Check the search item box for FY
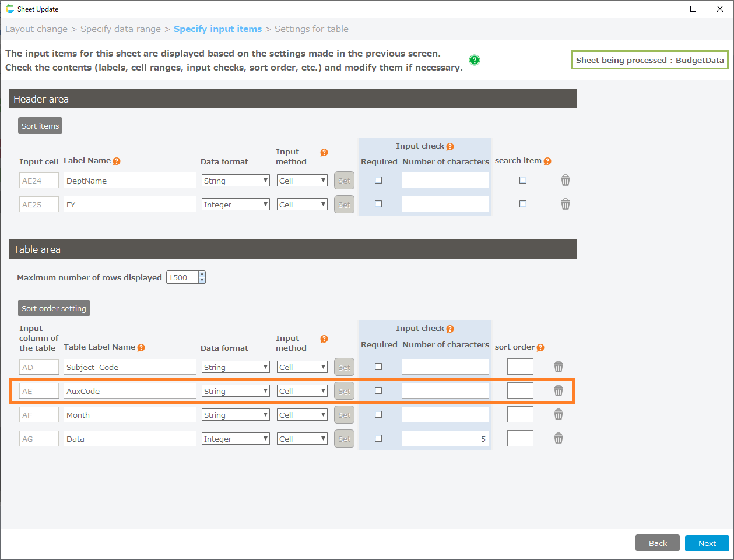 click(523, 204)
